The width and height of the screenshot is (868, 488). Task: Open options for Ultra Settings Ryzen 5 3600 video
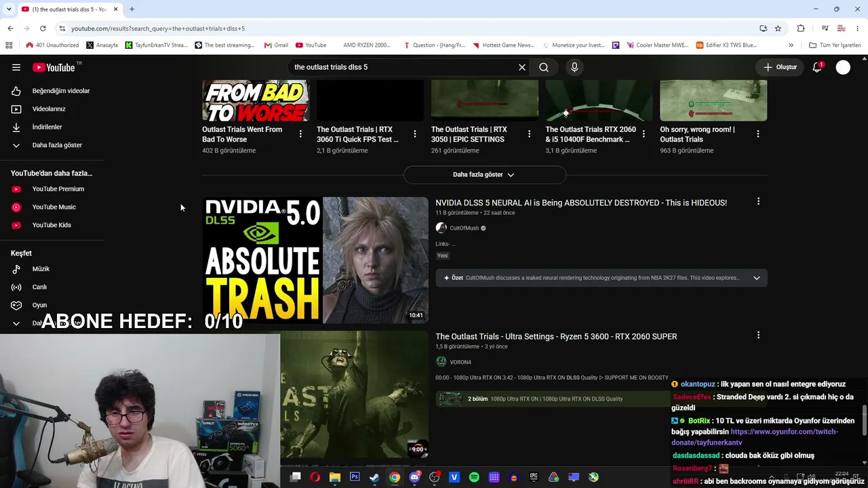point(758,335)
